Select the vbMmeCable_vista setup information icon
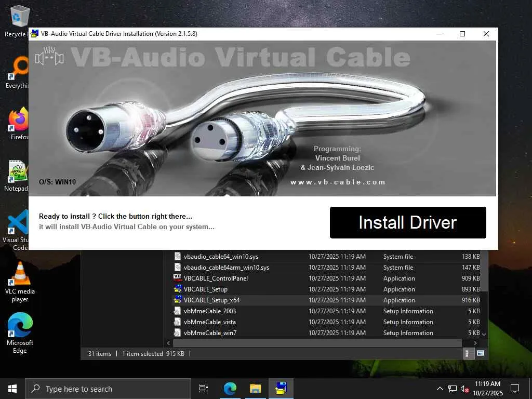 177,322
